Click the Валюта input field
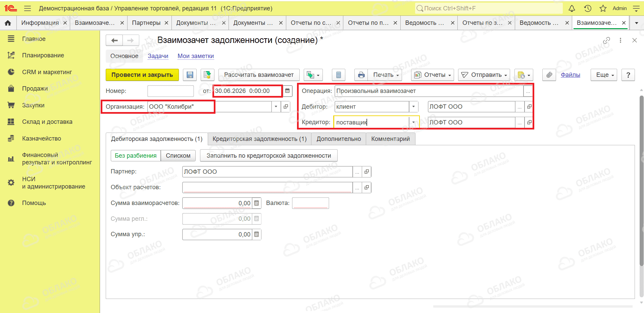 [x=310, y=203]
